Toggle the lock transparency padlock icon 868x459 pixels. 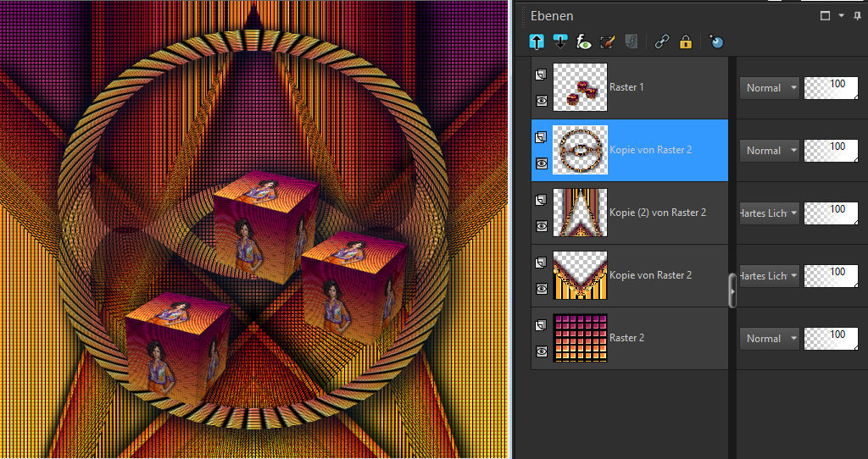tap(685, 42)
